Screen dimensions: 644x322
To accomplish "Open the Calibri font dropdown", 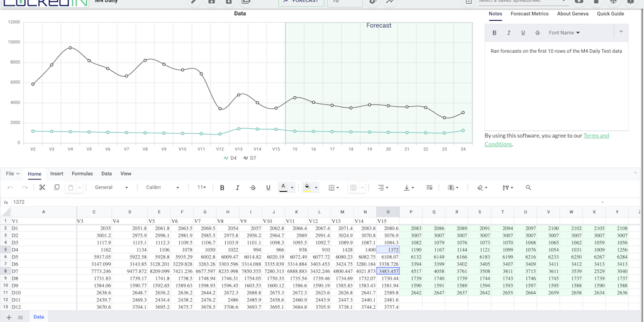I will click(163, 187).
